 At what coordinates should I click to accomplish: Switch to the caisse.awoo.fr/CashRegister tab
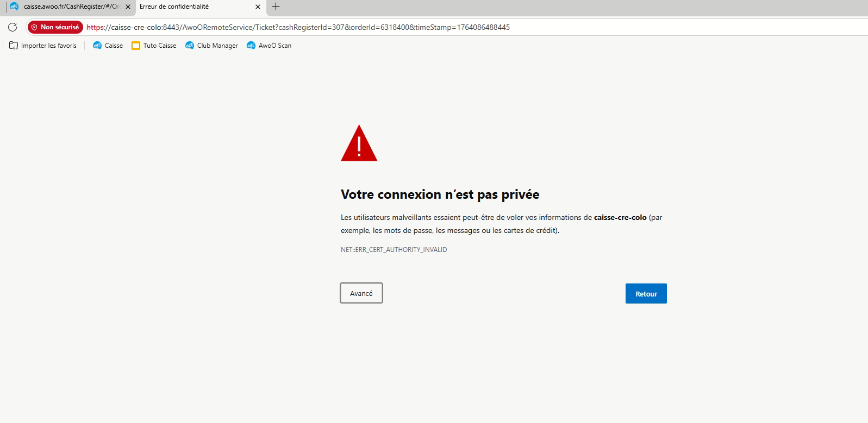71,7
